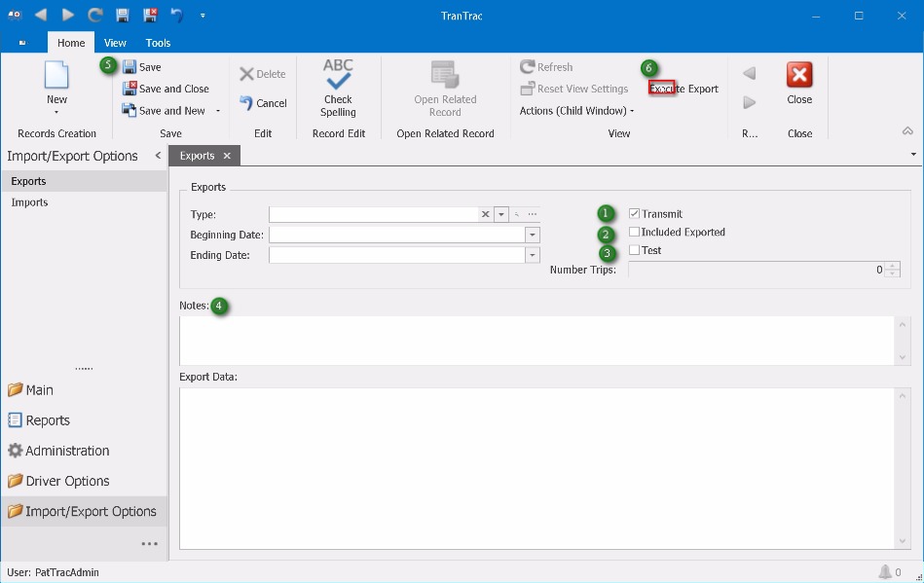Click the Cancel button in the Edit group

pyautogui.click(x=263, y=103)
